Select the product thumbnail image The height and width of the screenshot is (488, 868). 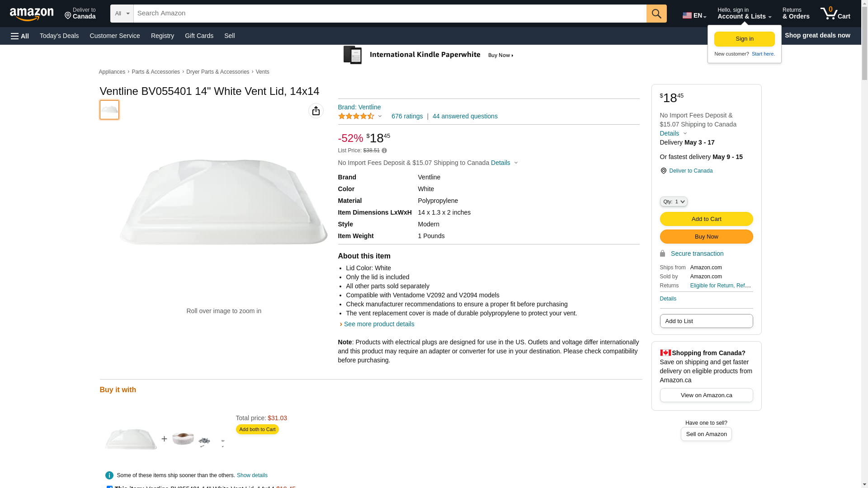point(109,110)
